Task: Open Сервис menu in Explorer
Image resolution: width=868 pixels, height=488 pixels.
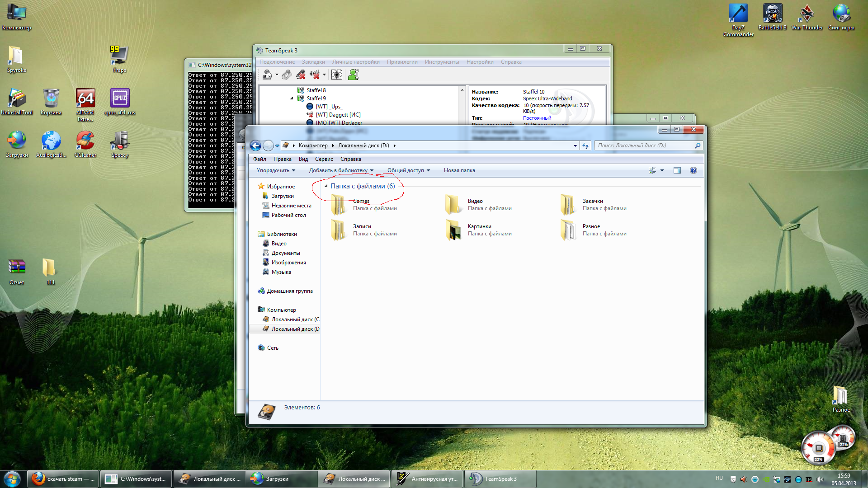Action: tap(324, 159)
